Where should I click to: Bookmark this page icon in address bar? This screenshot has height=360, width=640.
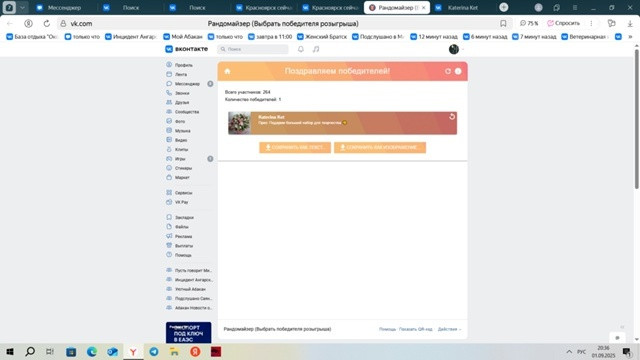click(503, 24)
